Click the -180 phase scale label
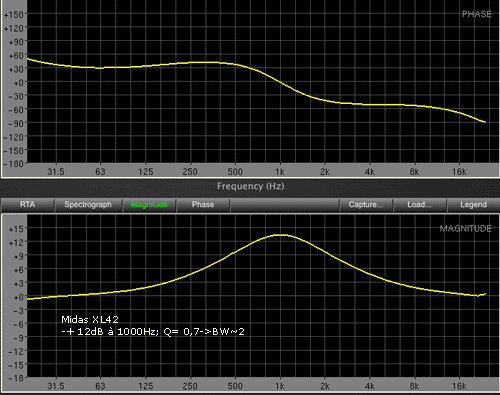500x395 pixels. (x=14, y=164)
